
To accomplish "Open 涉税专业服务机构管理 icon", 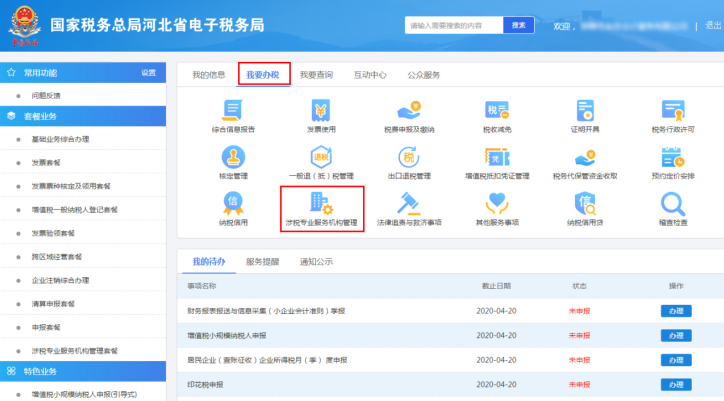I will click(x=322, y=204).
